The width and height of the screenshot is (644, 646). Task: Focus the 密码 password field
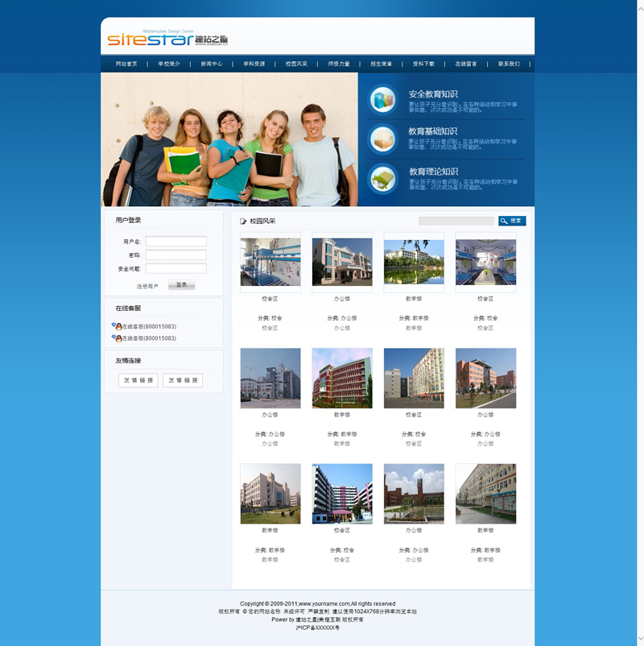point(175,255)
